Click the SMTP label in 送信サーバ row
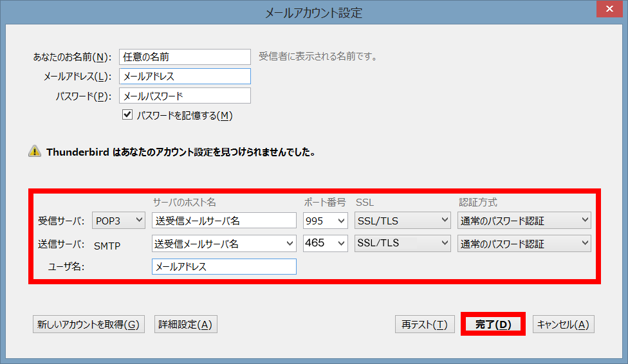The width and height of the screenshot is (628, 364). [x=107, y=246]
